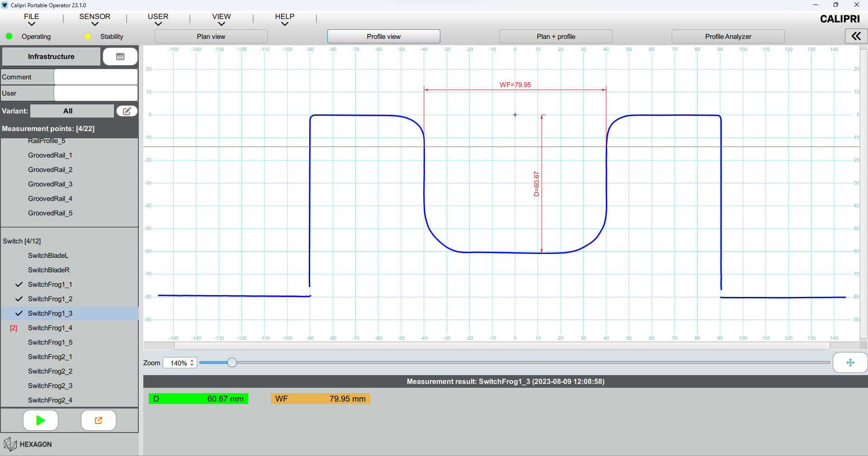
Task: Click the Measurement result header bar
Action: pyautogui.click(x=505, y=381)
